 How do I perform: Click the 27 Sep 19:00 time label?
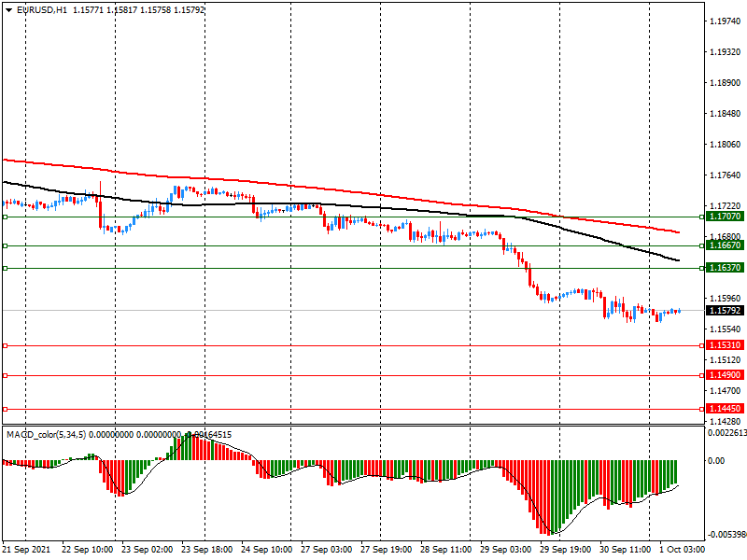pos(386,550)
